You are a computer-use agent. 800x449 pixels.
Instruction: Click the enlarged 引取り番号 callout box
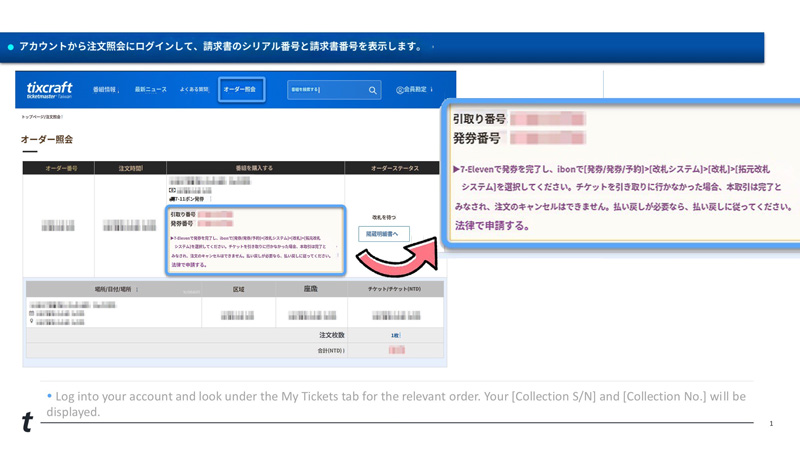click(620, 172)
